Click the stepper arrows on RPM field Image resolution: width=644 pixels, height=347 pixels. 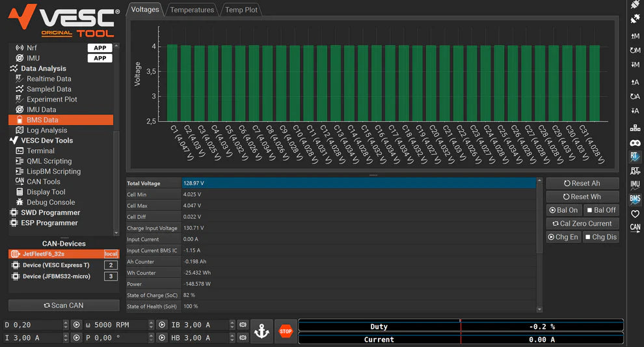151,325
